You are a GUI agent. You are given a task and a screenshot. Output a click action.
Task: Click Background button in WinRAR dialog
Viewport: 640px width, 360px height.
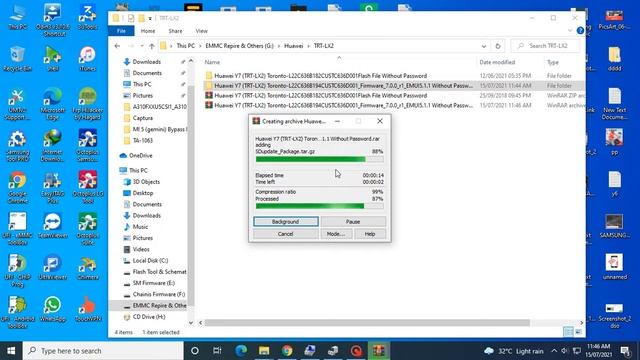click(x=286, y=222)
